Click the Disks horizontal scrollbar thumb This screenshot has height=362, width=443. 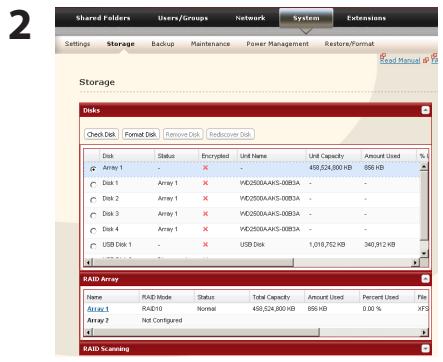coord(193,262)
